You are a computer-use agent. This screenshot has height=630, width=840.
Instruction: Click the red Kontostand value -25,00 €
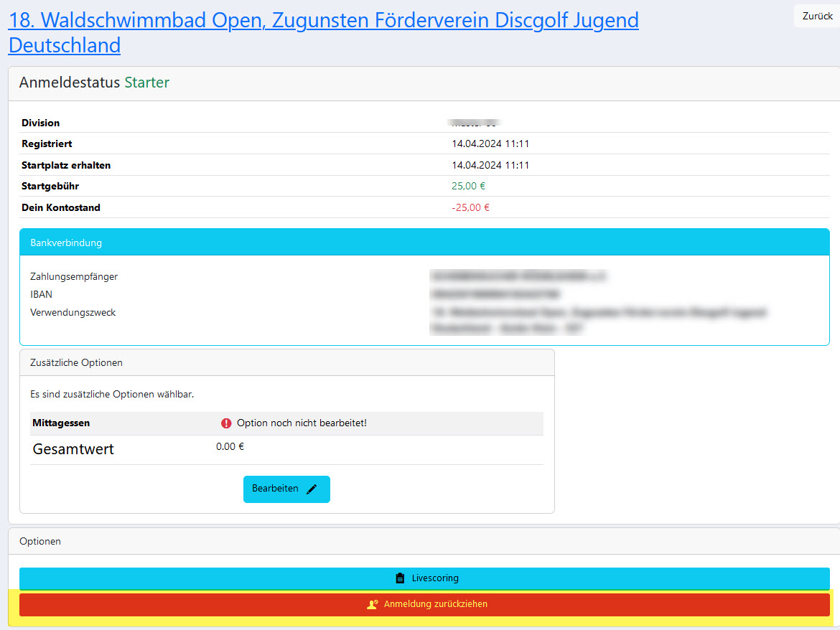coord(470,207)
